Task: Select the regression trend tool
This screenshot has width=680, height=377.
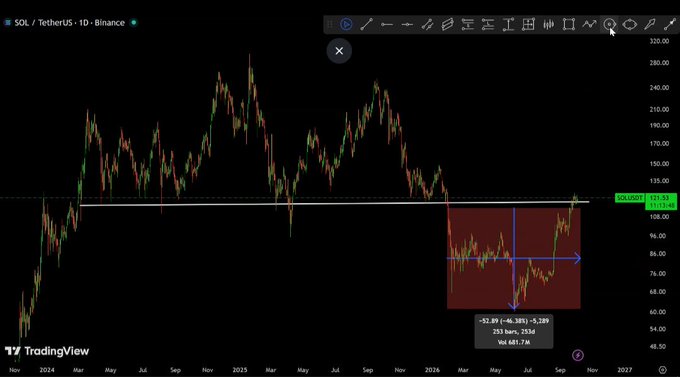Action: [447, 25]
